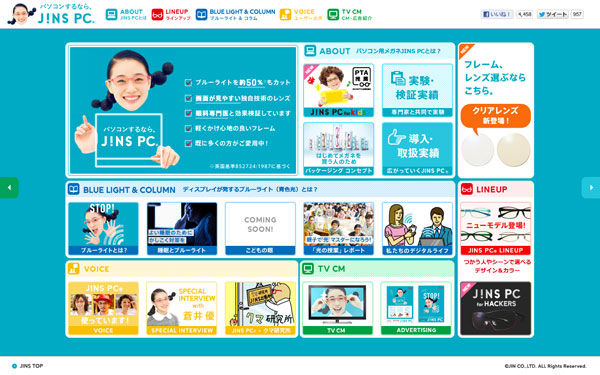Screen dimensions: 600x375
Task: Click the blue dot beside JINS TOP
Action: pyautogui.click(x=15, y=366)
